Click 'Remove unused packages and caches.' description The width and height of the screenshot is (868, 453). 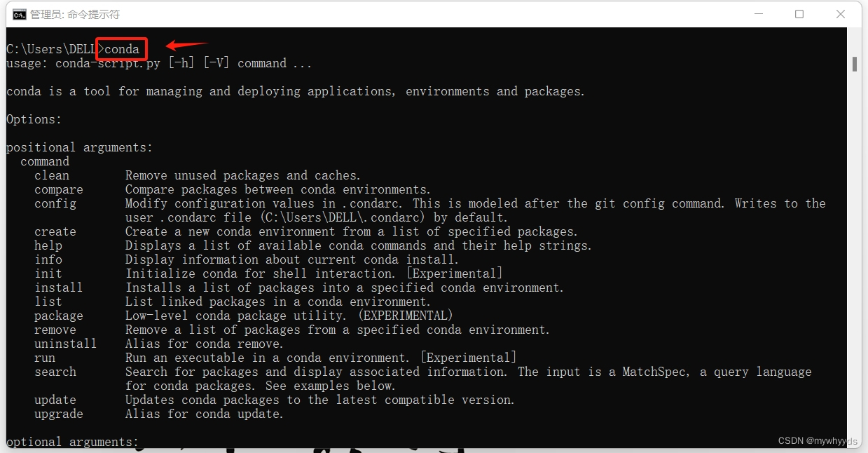[243, 175]
